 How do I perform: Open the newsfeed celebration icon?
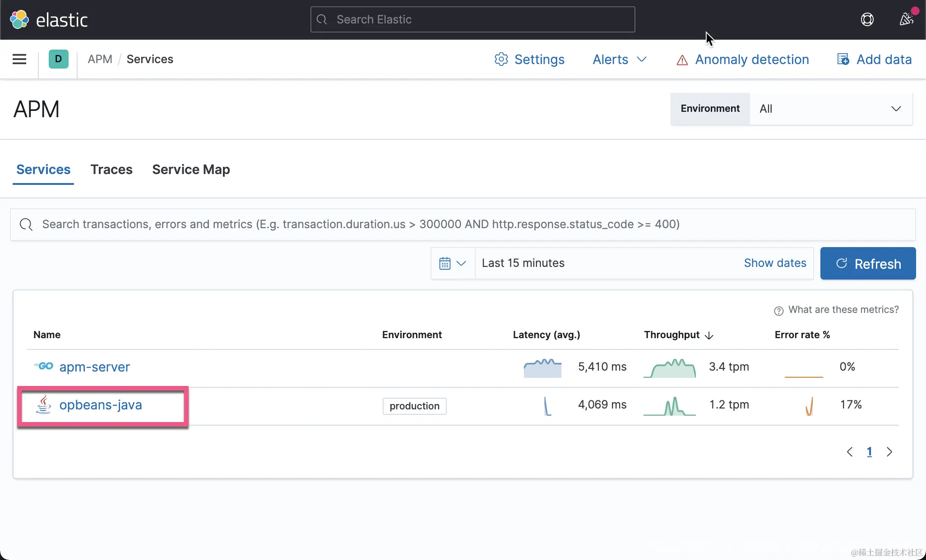906,19
